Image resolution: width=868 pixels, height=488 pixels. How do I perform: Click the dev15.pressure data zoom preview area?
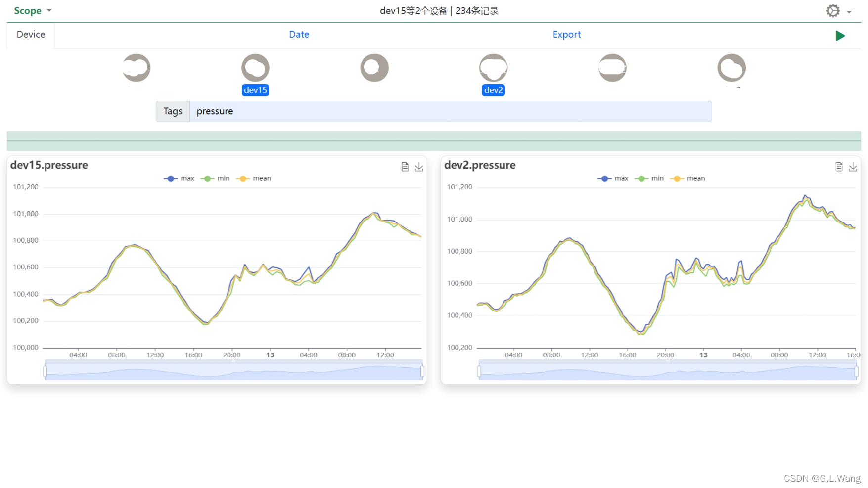tap(233, 371)
